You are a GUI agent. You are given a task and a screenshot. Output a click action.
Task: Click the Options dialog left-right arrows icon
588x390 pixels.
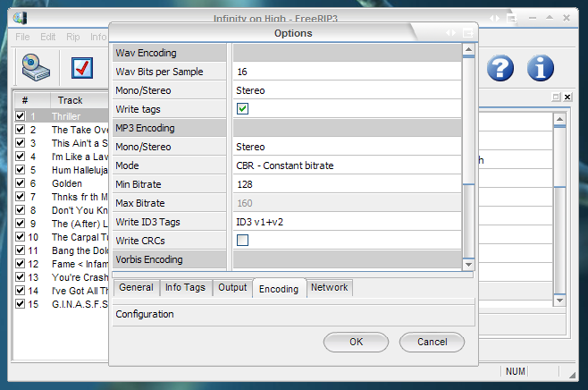coord(450,33)
